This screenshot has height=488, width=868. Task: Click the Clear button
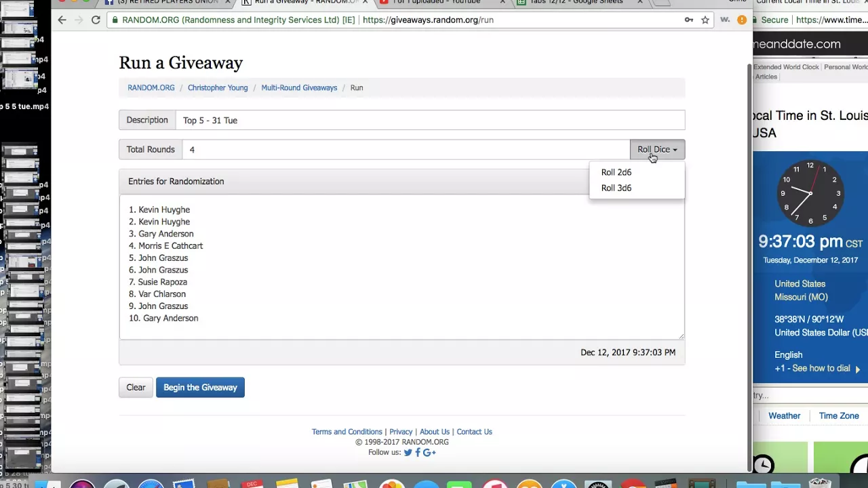coord(136,388)
